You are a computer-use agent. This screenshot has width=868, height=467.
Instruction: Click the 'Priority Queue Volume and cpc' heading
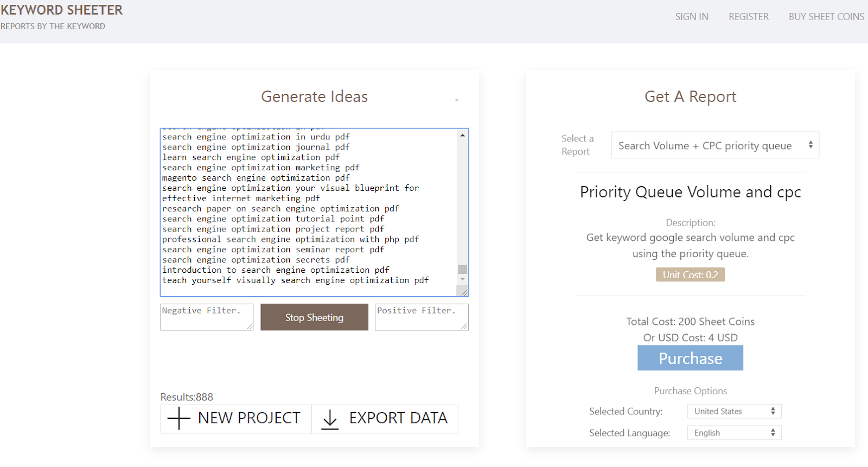point(690,193)
